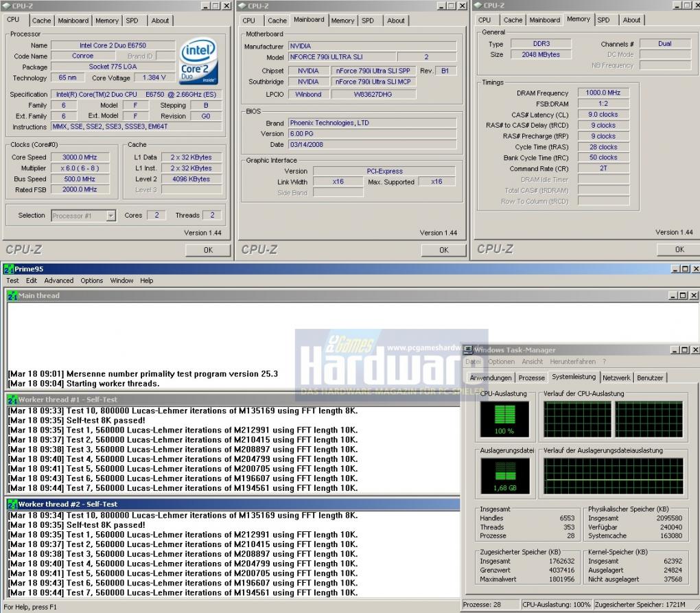
Task: Click the BIOS Date 03/14/2008 field
Action: [x=373, y=145]
